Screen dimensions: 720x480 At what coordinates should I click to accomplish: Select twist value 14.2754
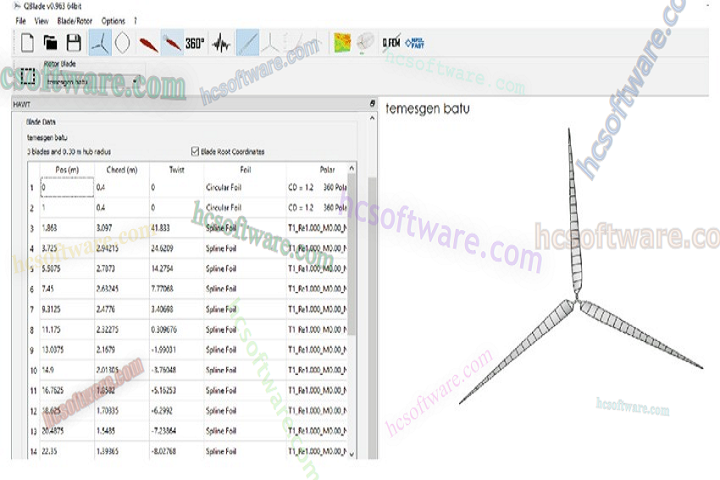(x=177, y=268)
